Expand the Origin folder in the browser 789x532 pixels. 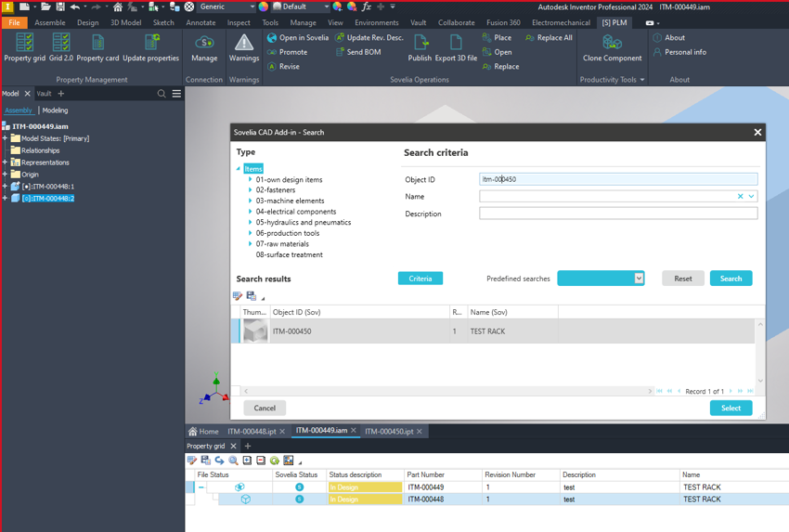5,175
